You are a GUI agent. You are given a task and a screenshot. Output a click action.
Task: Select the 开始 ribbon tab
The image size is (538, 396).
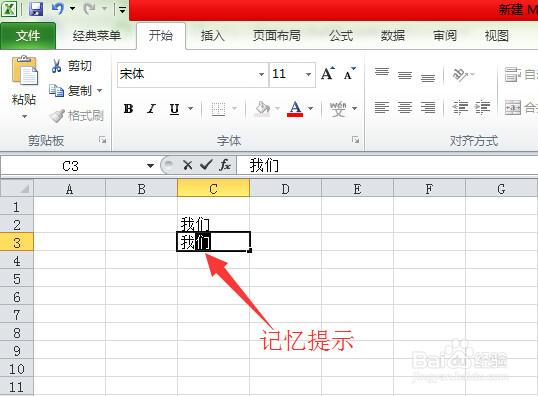161,36
